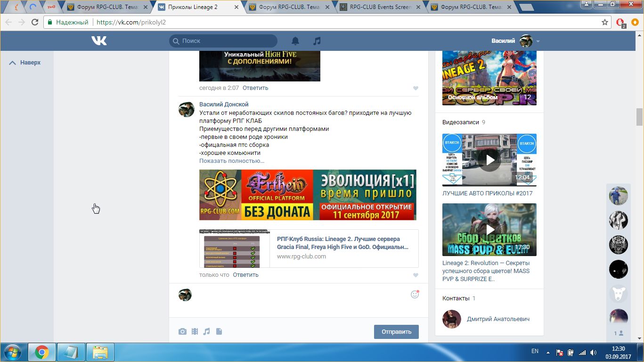
Task: Click the red Opera-style extension icon
Action: 620,23
